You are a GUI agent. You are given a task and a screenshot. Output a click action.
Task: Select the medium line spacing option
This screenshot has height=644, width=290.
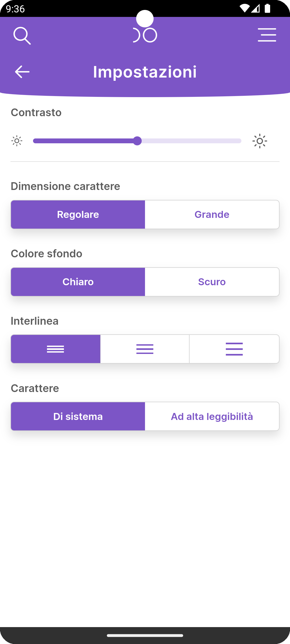pyautogui.click(x=145, y=349)
